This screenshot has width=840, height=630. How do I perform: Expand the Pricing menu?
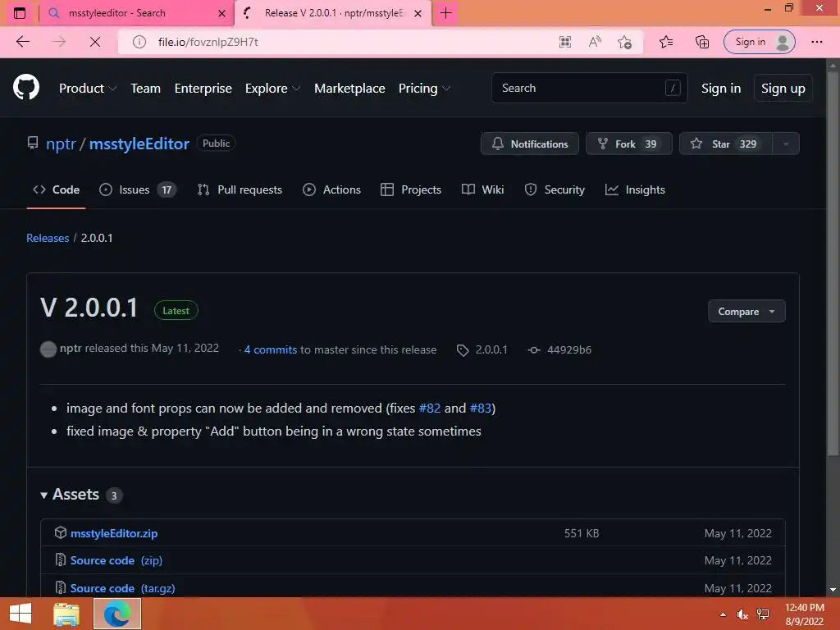coord(424,89)
